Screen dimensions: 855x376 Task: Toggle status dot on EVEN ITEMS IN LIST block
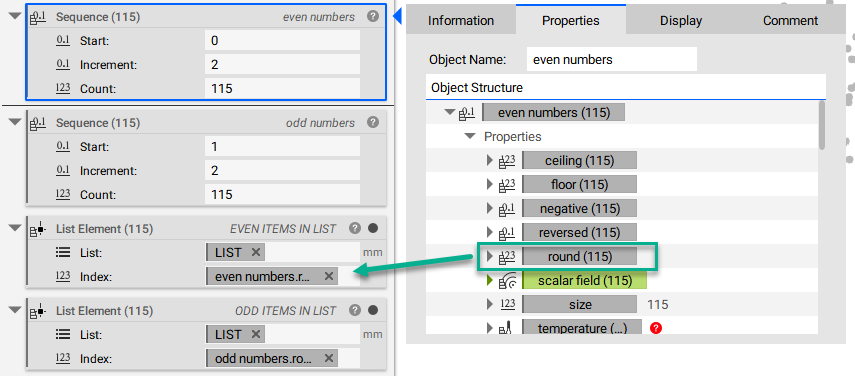click(x=373, y=228)
